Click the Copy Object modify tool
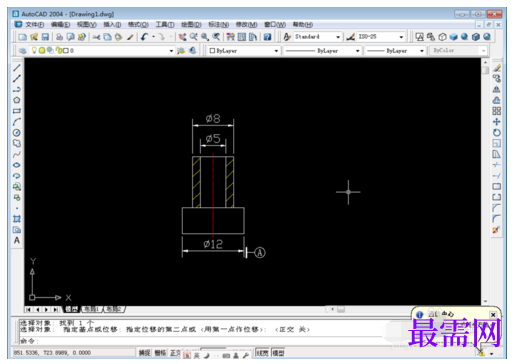520x364 pixels. [497, 79]
